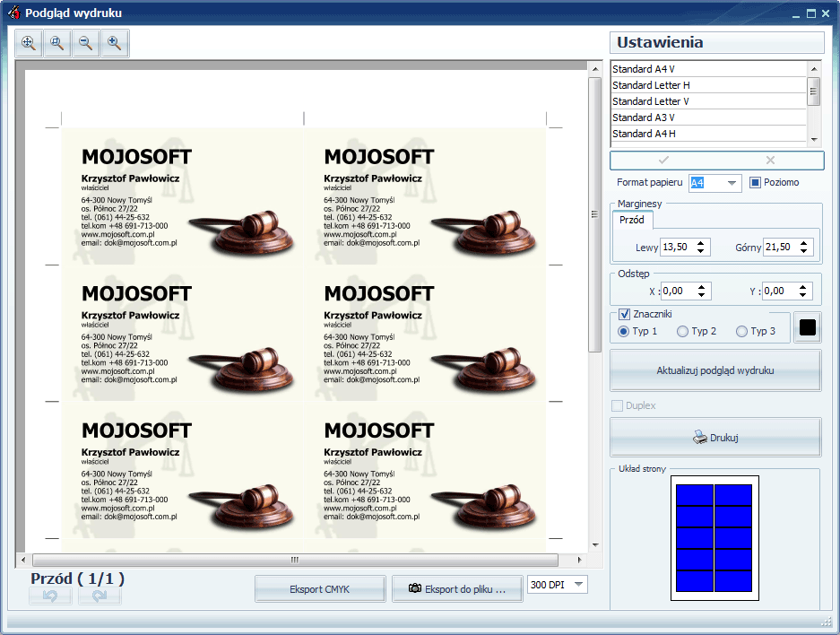840x635 pixels.
Task: Open the black marker color swatch
Action: tap(808, 327)
